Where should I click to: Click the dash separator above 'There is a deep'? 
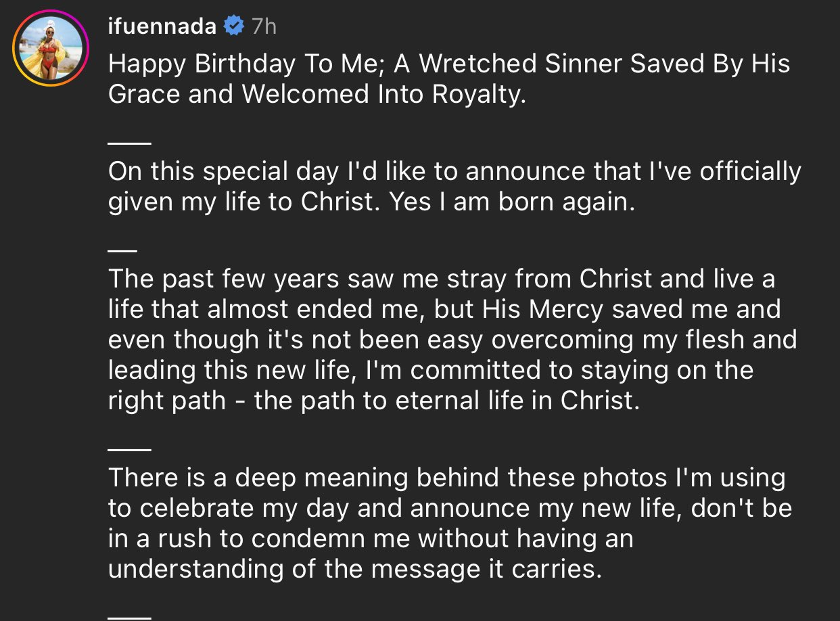(x=129, y=450)
